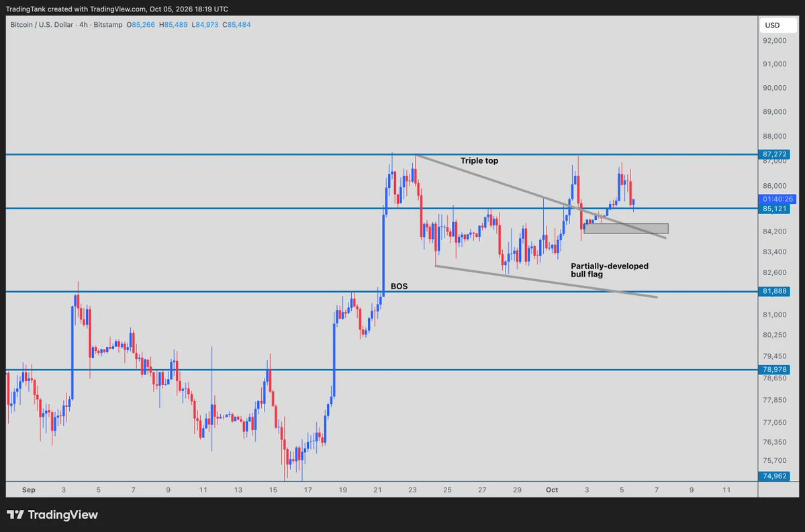The height and width of the screenshot is (532, 805).
Task: Click the 88,000 price axis label
Action: tap(774, 136)
